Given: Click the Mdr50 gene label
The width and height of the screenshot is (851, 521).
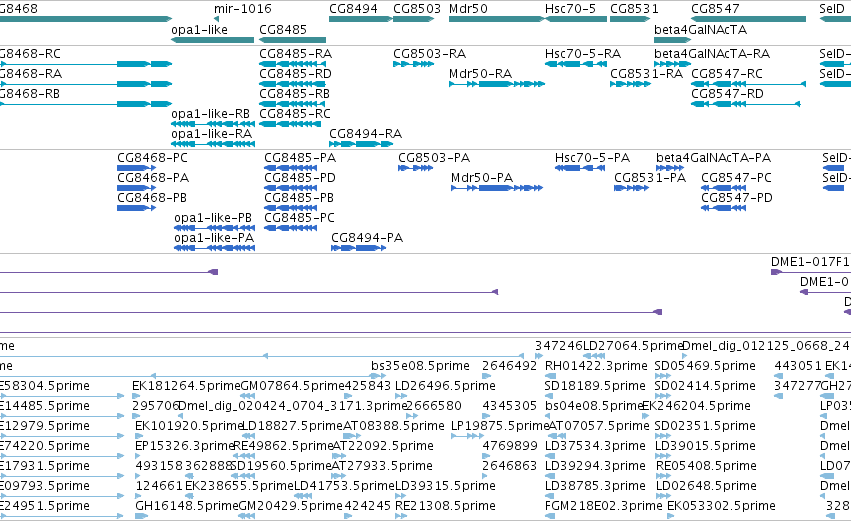Looking at the screenshot, I should (468, 9).
